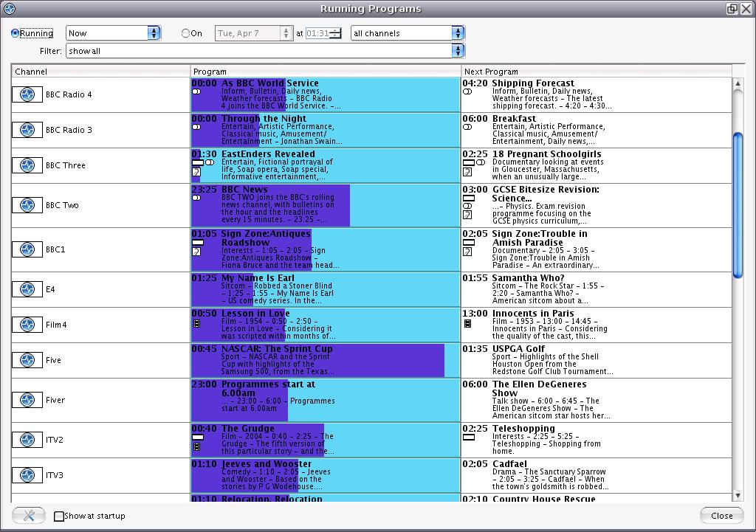The height and width of the screenshot is (532, 756).
Task: Select the Through the Night program
Action: pos(326,130)
